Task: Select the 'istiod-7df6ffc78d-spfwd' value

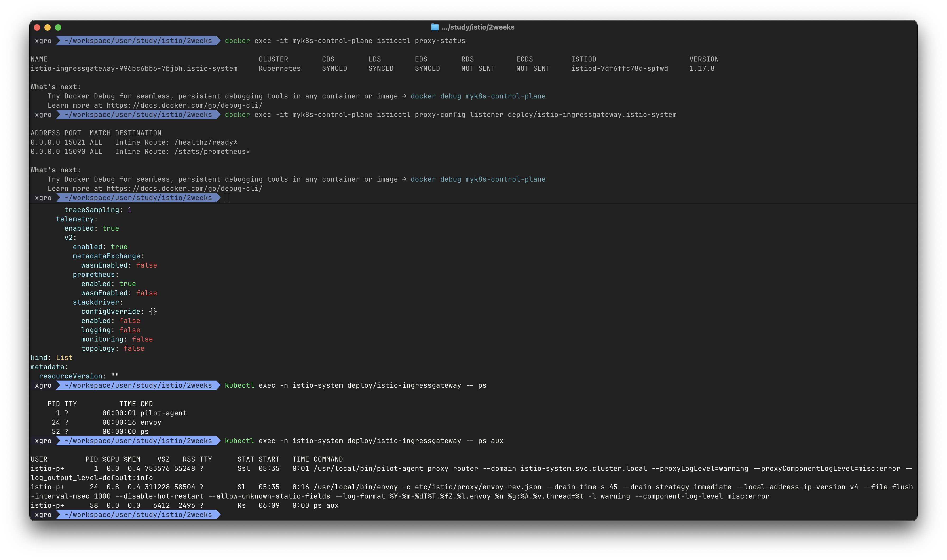Action: [x=619, y=68]
